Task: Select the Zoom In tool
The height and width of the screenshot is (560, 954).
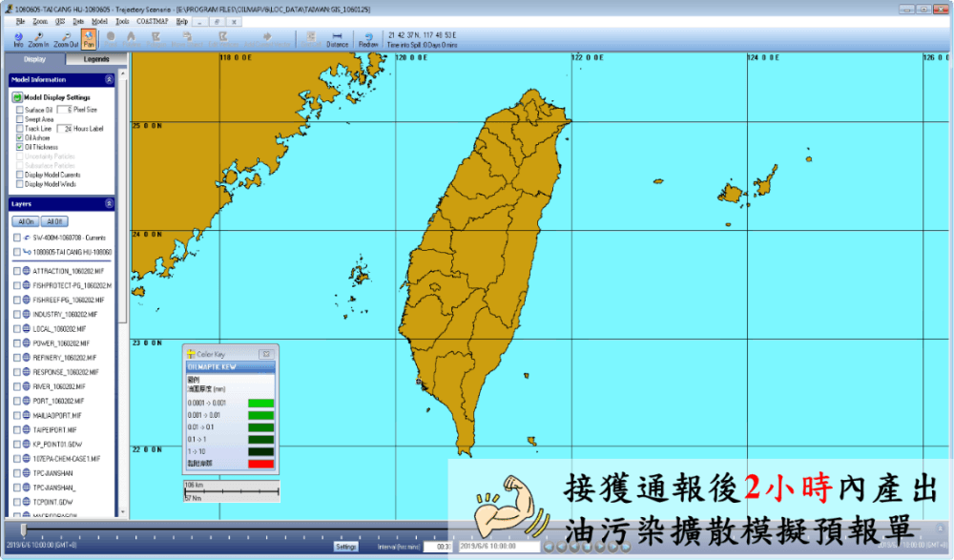Action: coord(38,37)
